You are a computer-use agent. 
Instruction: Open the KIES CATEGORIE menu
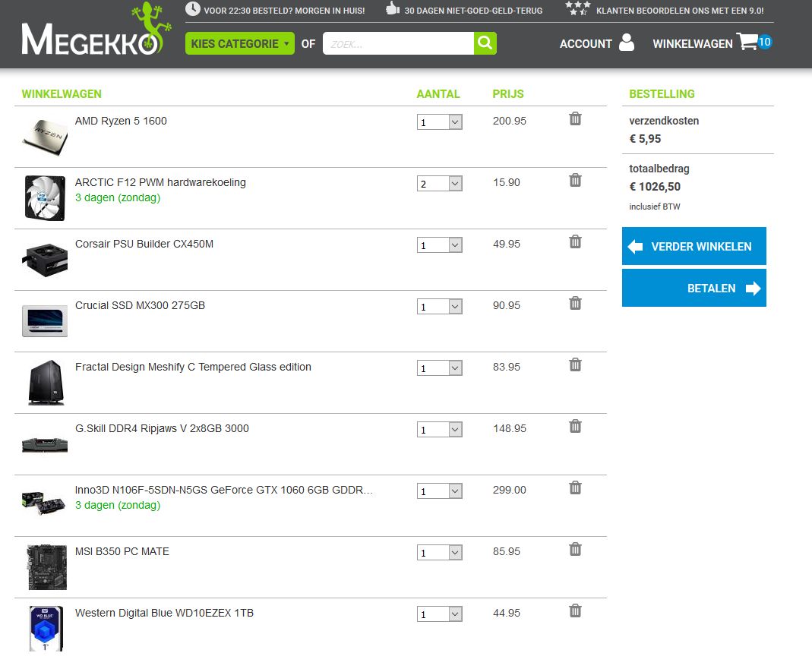[240, 43]
